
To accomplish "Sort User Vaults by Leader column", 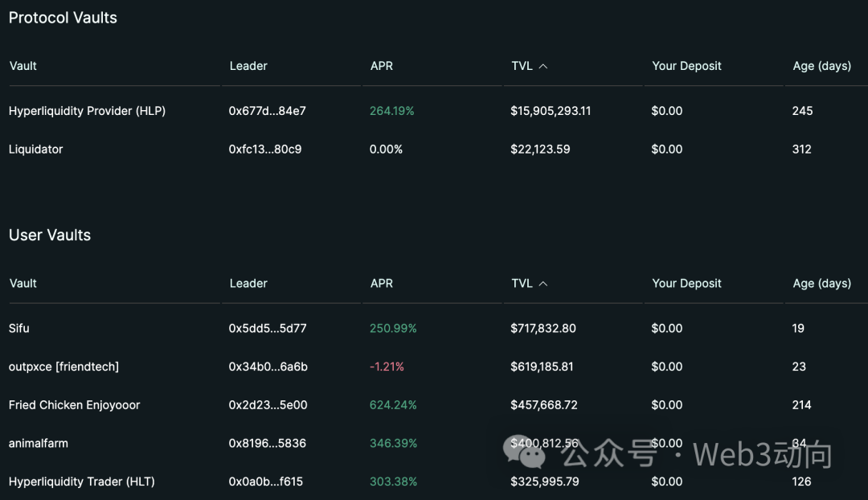I will [248, 284].
